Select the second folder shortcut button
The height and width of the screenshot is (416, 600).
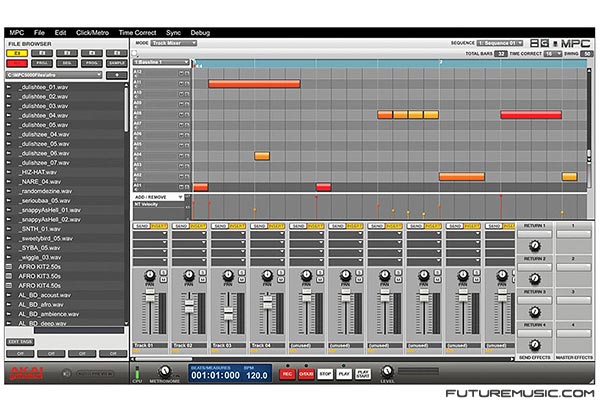42,53
